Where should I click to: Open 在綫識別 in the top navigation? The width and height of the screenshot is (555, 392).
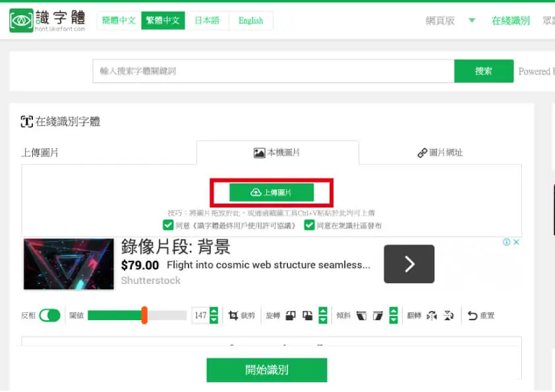point(511,20)
